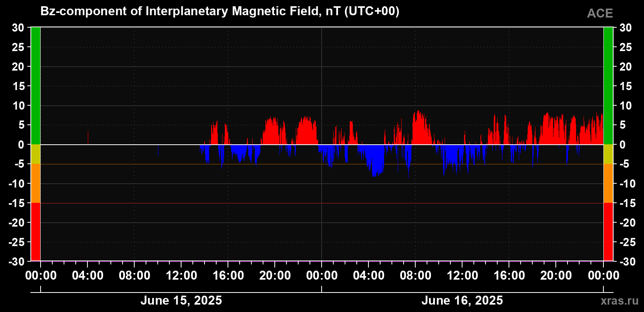Pick the 0 label on the left axis

[x=21, y=145]
